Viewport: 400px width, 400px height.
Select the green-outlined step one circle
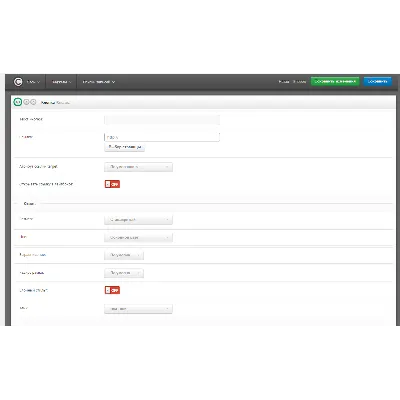coord(18,102)
